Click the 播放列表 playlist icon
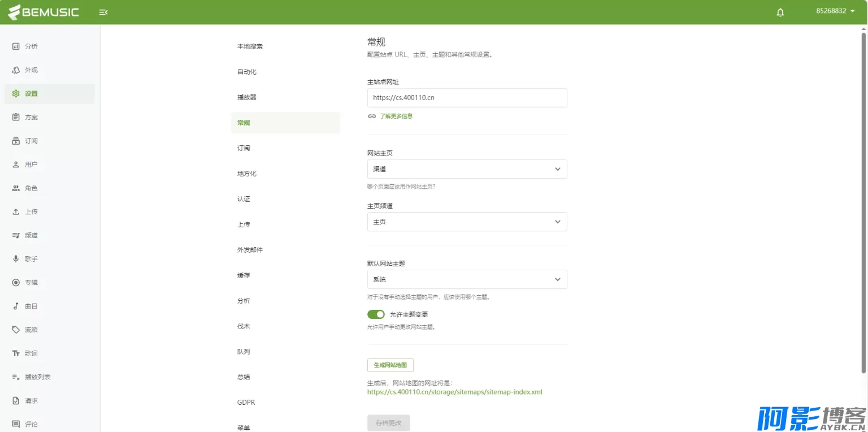This screenshot has height=432, width=868. click(16, 377)
